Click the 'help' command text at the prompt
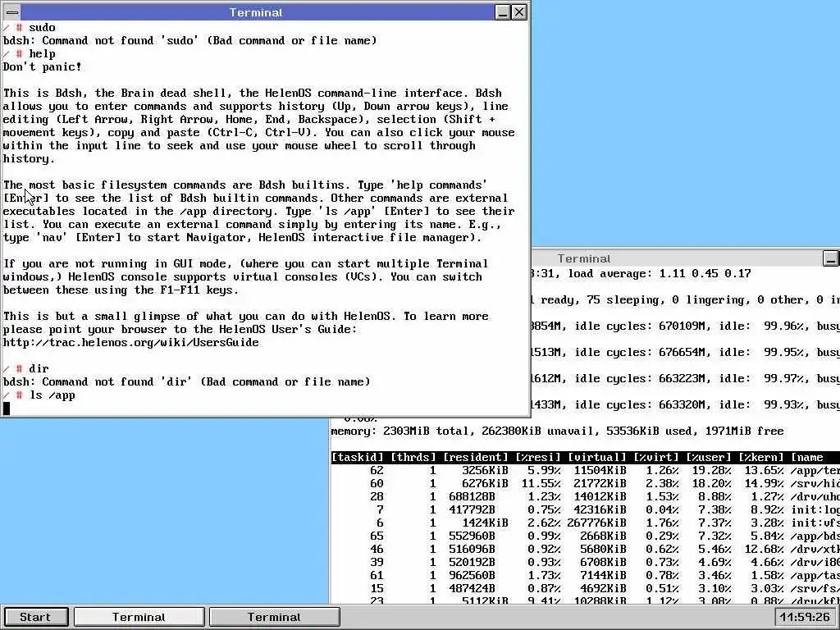 (x=43, y=53)
